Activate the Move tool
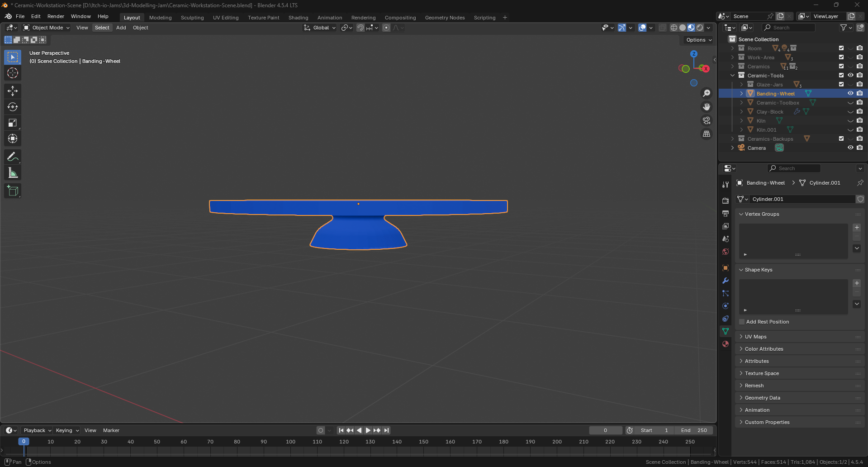Viewport: 868px width, 467px height. [13, 91]
